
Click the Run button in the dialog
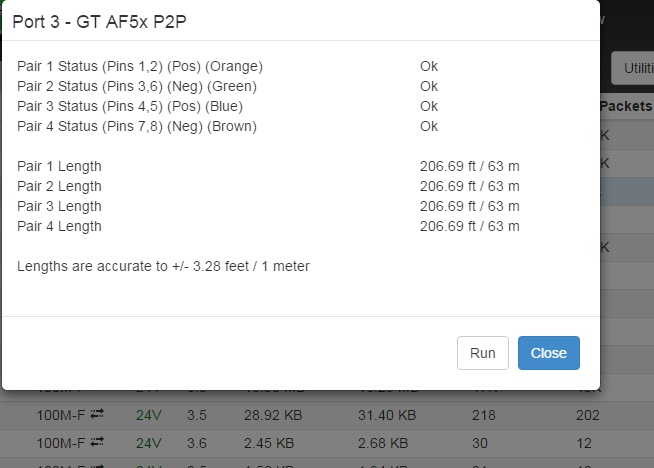(x=482, y=353)
